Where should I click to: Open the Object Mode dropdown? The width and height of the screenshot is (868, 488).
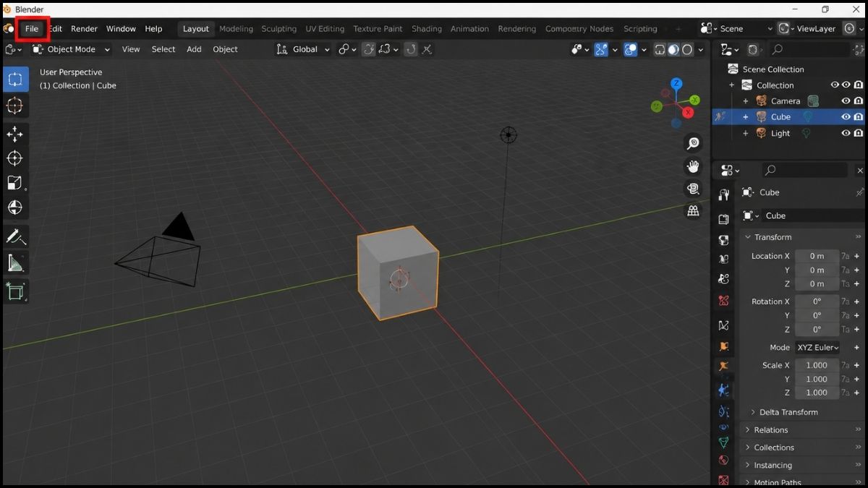(71, 49)
